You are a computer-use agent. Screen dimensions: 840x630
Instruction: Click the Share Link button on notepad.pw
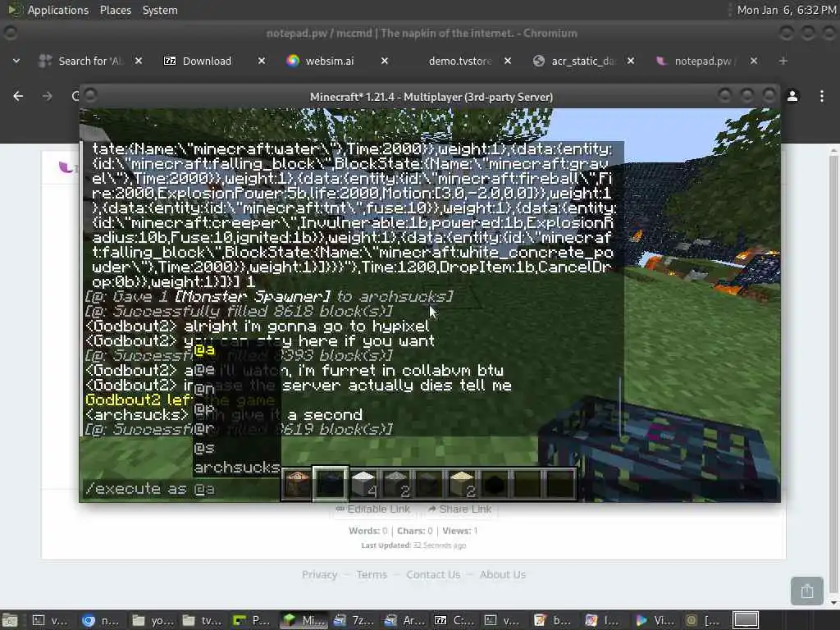(459, 509)
